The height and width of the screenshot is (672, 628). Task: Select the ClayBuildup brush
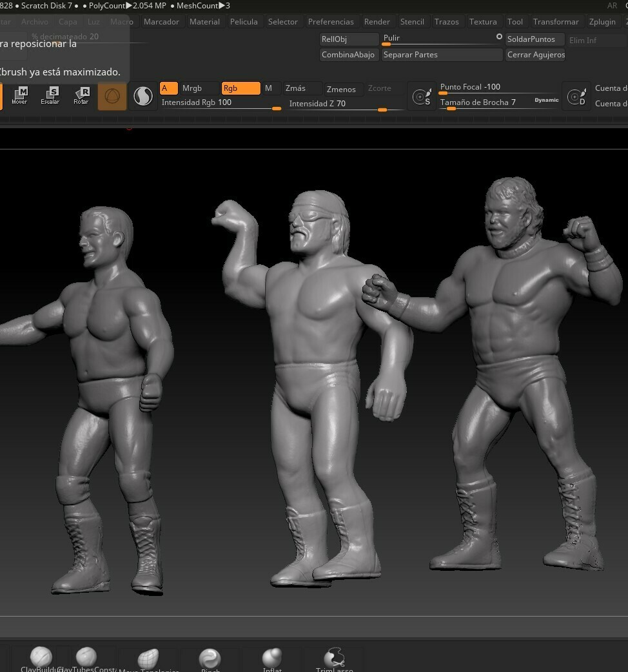41,658
